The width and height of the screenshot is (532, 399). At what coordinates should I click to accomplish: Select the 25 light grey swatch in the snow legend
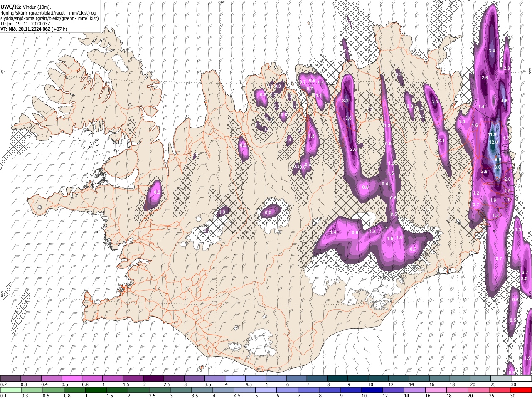tap(500, 379)
